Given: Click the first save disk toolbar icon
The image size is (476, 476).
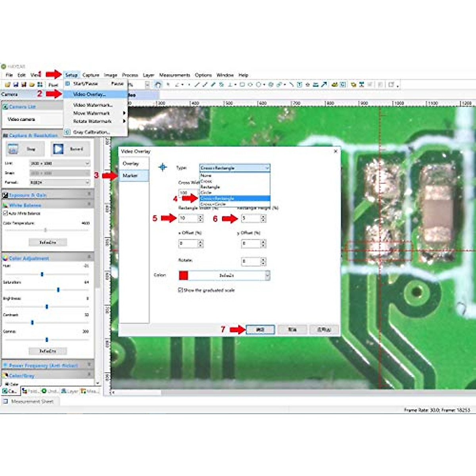Looking at the screenshot, I should [16, 84].
